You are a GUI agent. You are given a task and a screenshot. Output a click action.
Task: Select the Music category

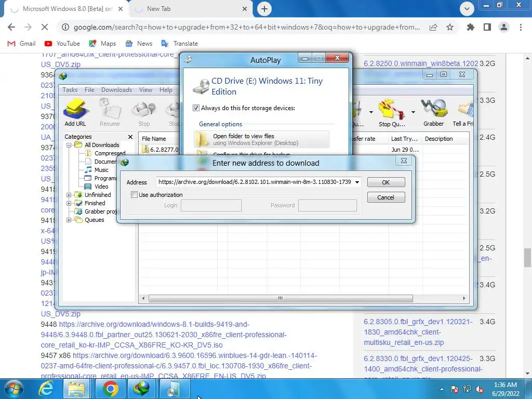pyautogui.click(x=101, y=170)
